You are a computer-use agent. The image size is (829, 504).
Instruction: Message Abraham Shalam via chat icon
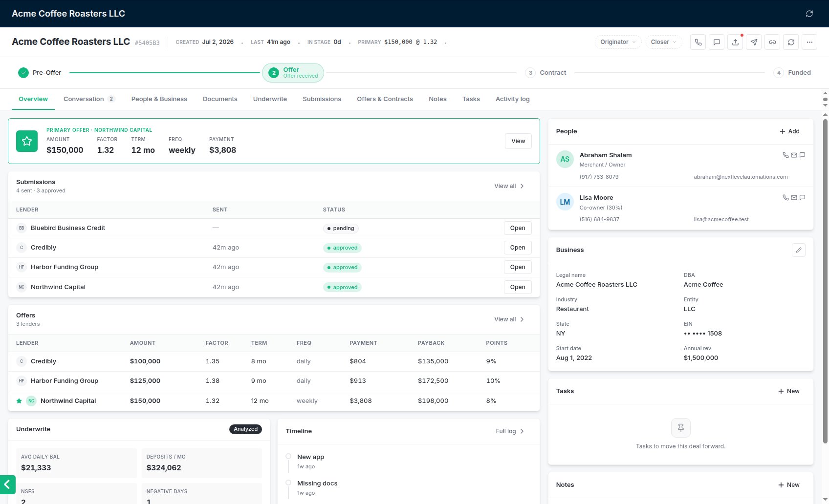(x=802, y=155)
